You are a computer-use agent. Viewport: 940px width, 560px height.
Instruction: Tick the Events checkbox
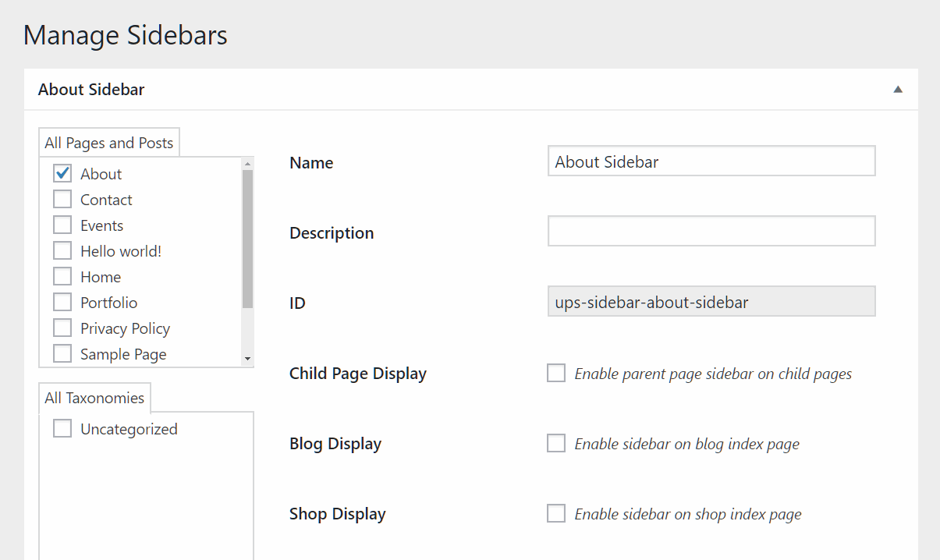click(62, 225)
